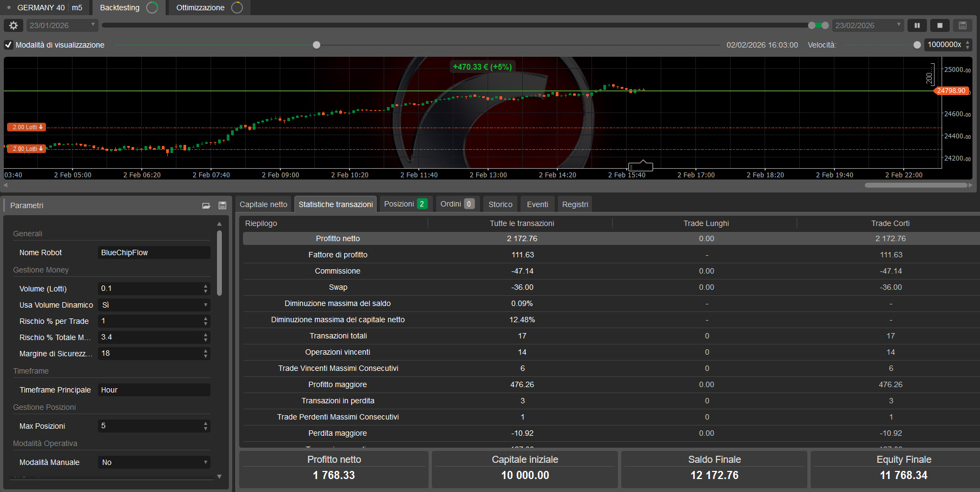Open the backtesting settings gear
This screenshot has height=492, width=980.
coord(13,25)
